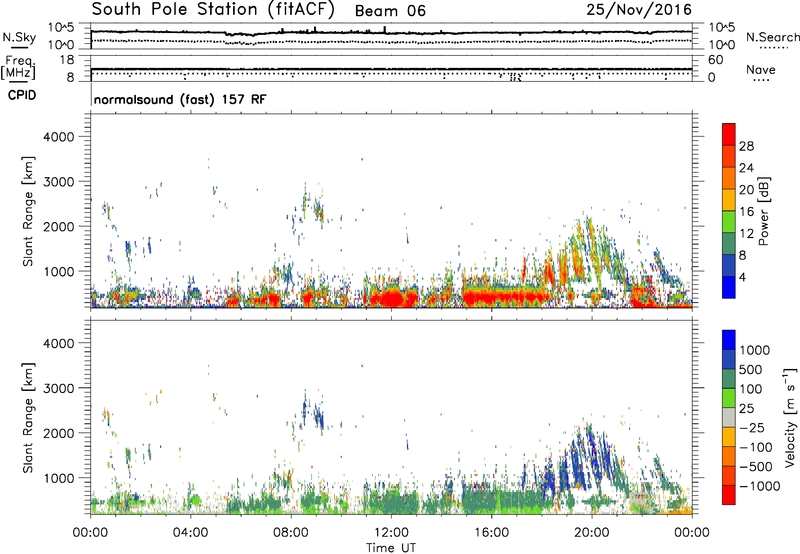
Task: Pick the light green 25–100 velocity segment
Action: [x=729, y=398]
